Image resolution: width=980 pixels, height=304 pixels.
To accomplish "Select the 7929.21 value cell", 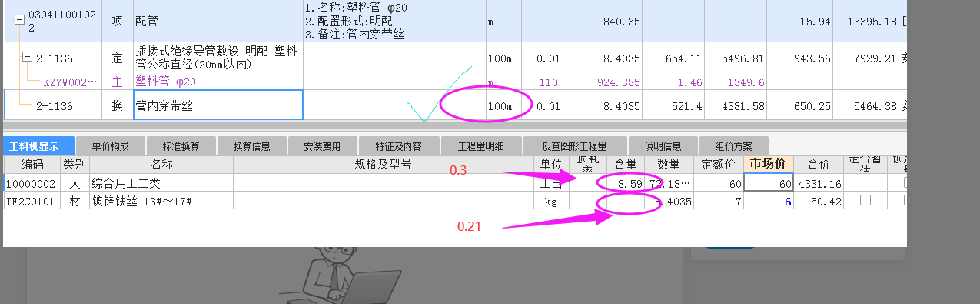I will pyautogui.click(x=866, y=58).
